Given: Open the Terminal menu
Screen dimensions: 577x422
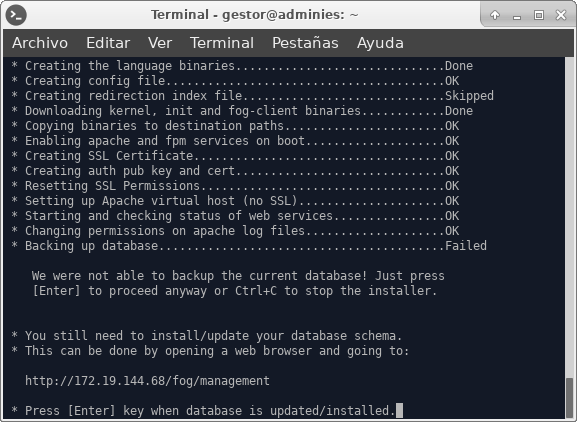Looking at the screenshot, I should 222,43.
